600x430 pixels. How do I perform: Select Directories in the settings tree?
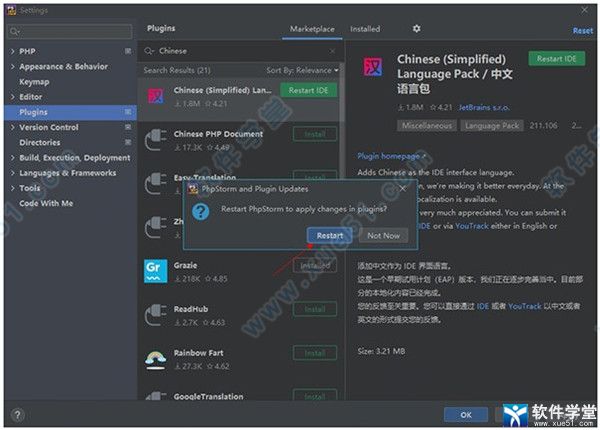point(40,143)
